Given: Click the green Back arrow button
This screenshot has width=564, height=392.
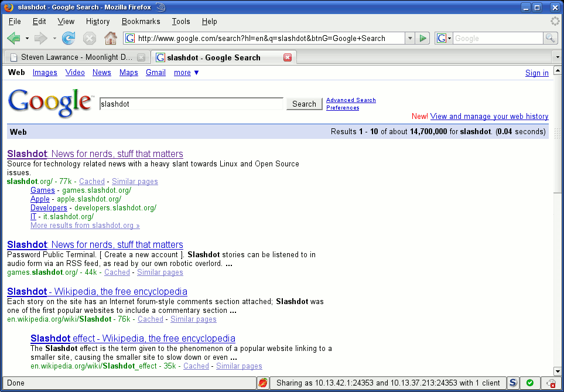Looking at the screenshot, I should coord(13,38).
